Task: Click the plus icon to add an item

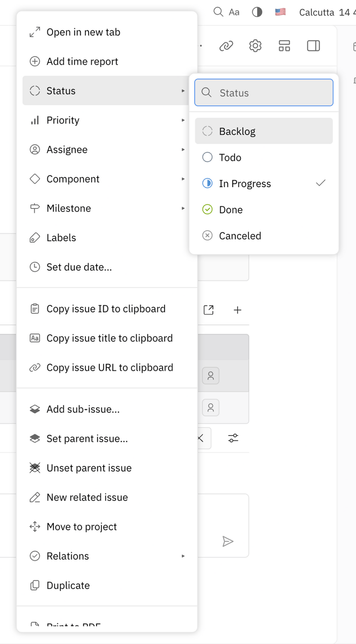Action: (237, 310)
